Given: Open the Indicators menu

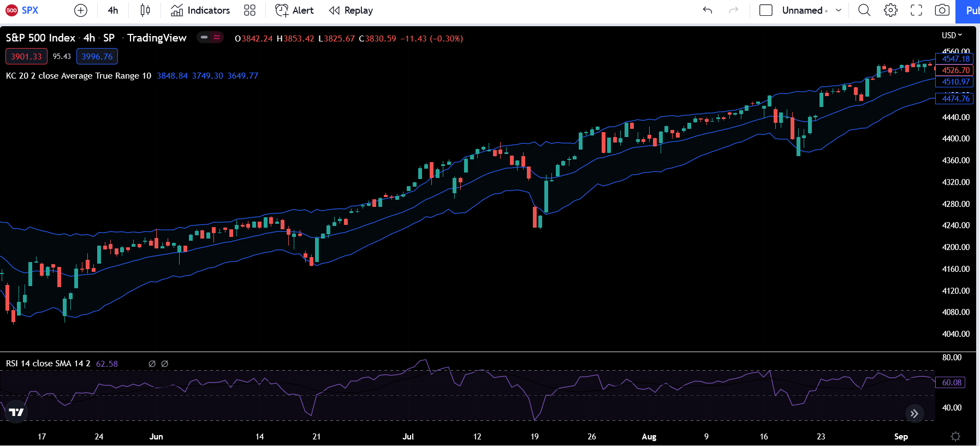Looking at the screenshot, I should pos(200,10).
